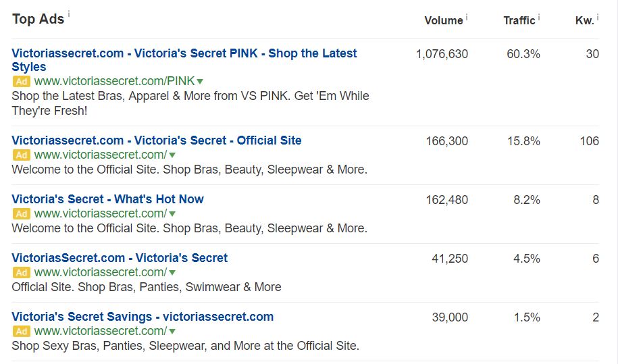This screenshot has width=618, height=364.
Task: Open the Victoria's Secret PINK ad title link
Action: tap(184, 60)
